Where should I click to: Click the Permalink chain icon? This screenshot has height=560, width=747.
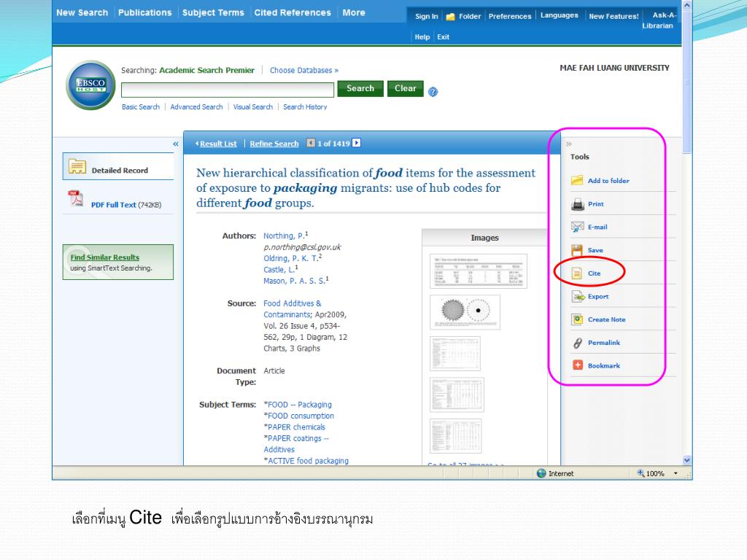point(577,343)
